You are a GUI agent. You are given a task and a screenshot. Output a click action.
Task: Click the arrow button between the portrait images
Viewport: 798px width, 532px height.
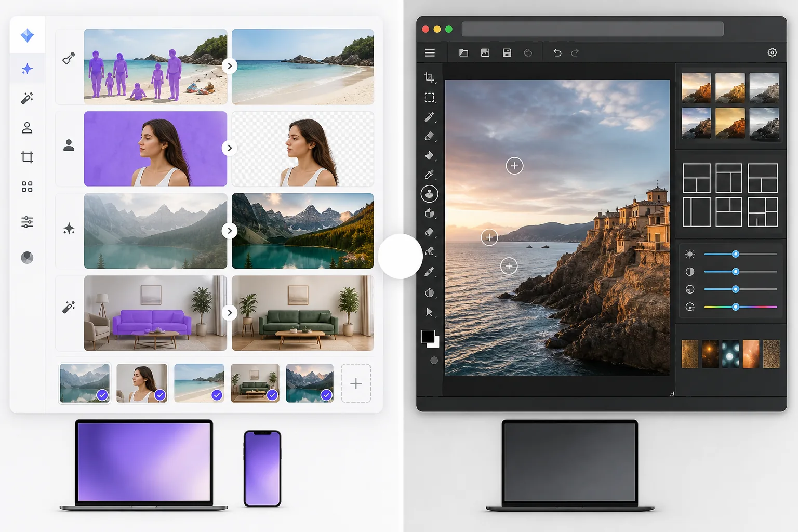pyautogui.click(x=230, y=148)
